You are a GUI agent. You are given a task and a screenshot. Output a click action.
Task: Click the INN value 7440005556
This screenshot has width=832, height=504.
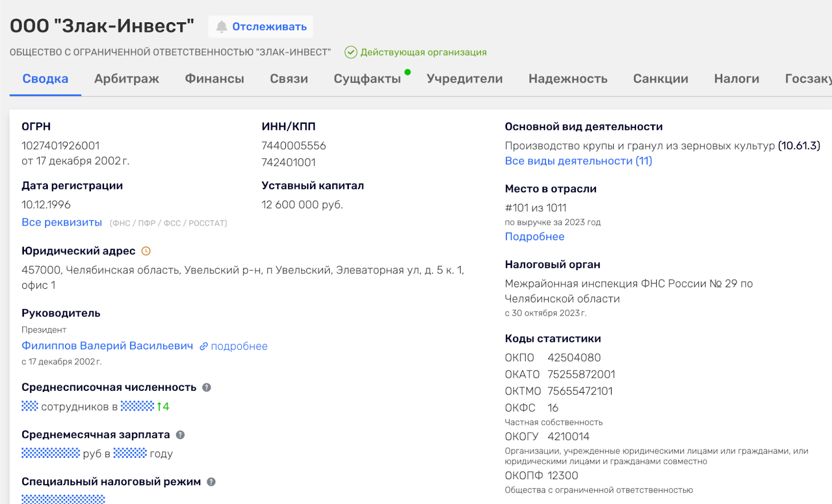(294, 146)
